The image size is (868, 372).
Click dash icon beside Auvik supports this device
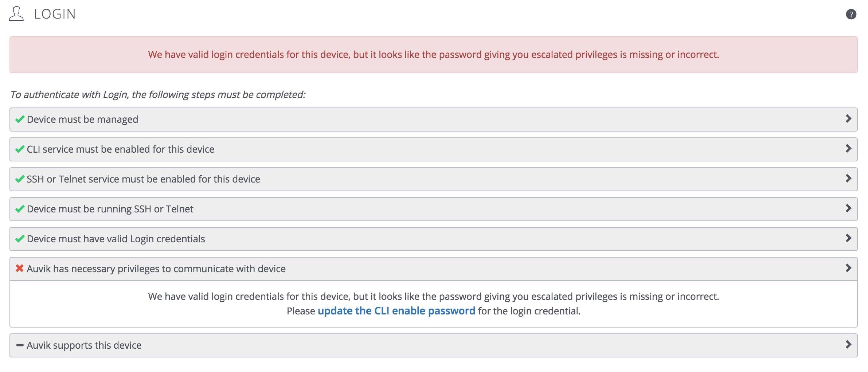(20, 345)
